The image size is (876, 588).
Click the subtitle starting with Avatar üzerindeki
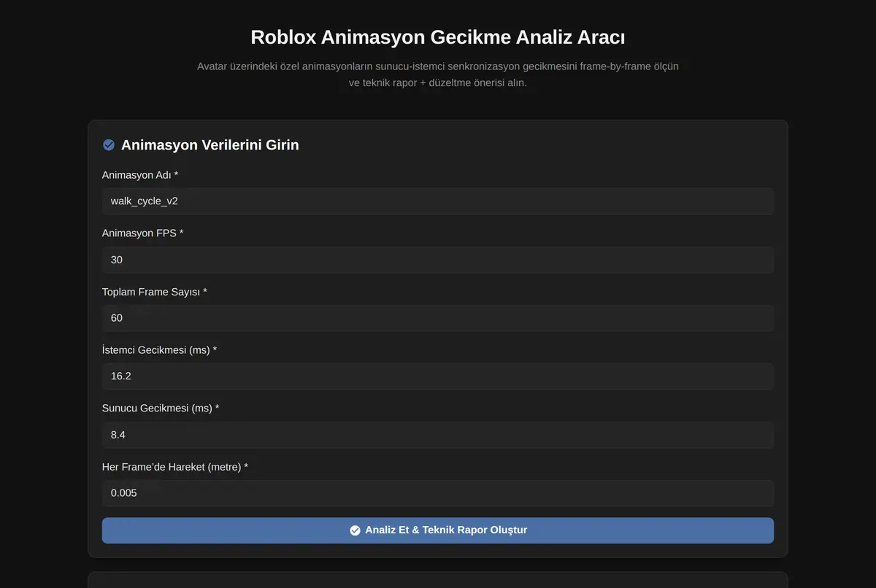[438, 74]
